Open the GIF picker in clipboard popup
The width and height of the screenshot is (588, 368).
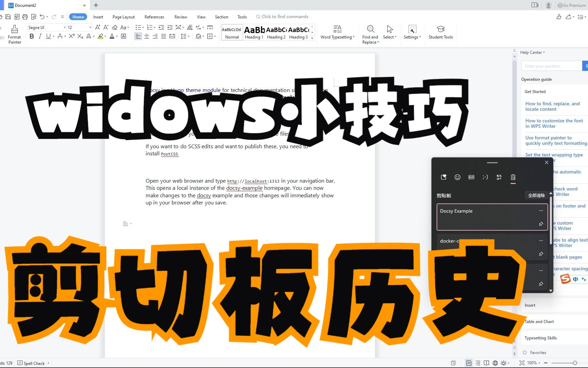tap(471, 177)
